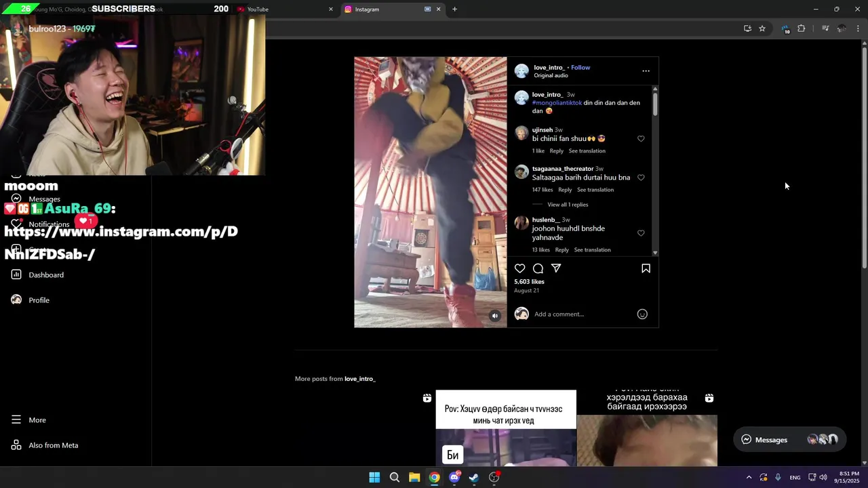
Task: Save the post with the bookmark icon
Action: pyautogui.click(x=646, y=268)
